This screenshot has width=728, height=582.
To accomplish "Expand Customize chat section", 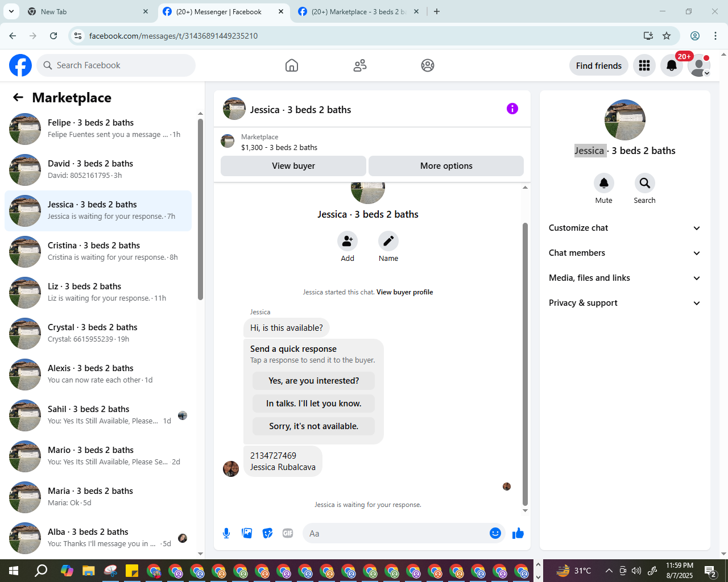I will pyautogui.click(x=625, y=228).
